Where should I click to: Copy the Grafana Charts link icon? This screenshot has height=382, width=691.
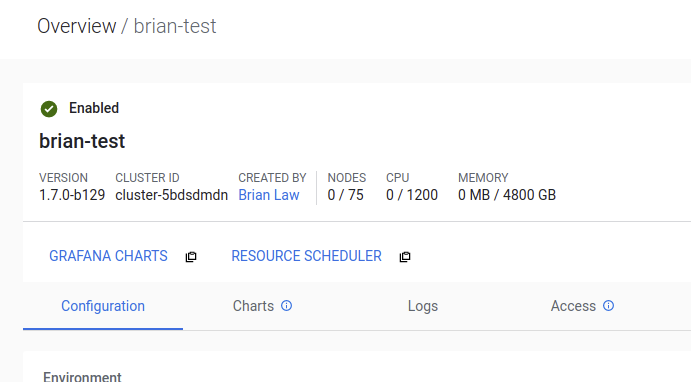tap(191, 256)
